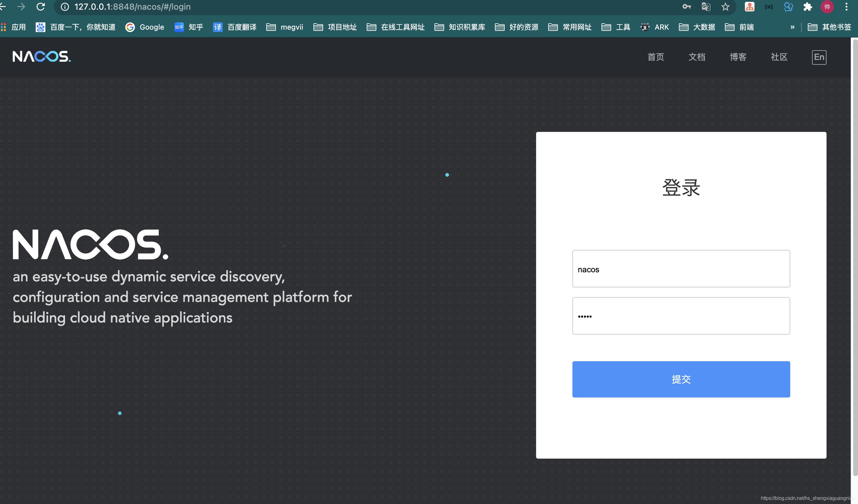Open the 应用 apps shortcut
Screen dimensions: 858x504
[x=14, y=27]
